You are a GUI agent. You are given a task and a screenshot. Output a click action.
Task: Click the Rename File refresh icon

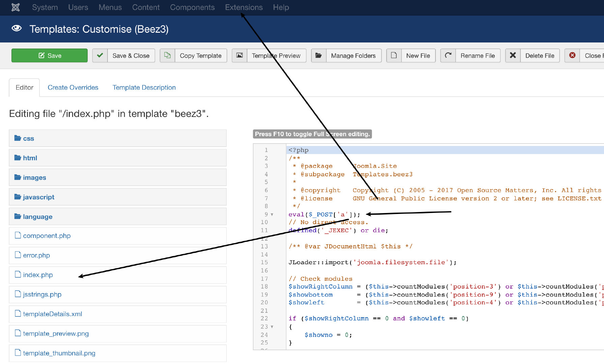pos(448,55)
